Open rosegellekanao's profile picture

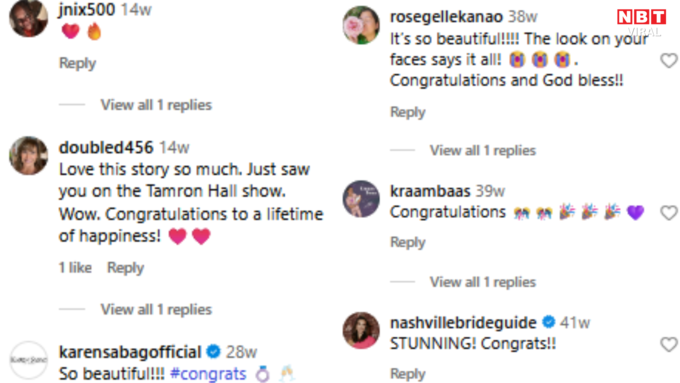pos(361,25)
